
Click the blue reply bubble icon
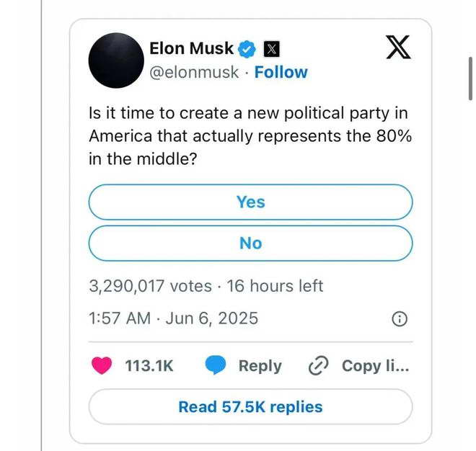point(216,366)
